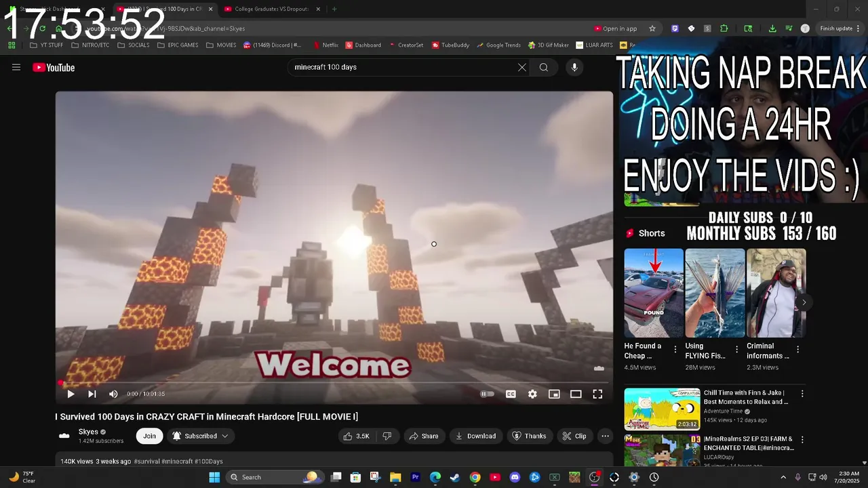Viewport: 868px width, 488px height.
Task: Switch the player to miniplayer
Action: click(554, 394)
